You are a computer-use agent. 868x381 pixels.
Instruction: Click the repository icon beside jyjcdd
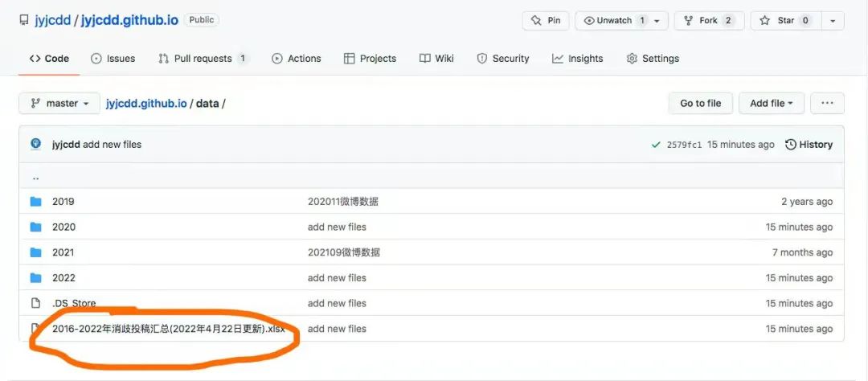pyautogui.click(x=24, y=20)
